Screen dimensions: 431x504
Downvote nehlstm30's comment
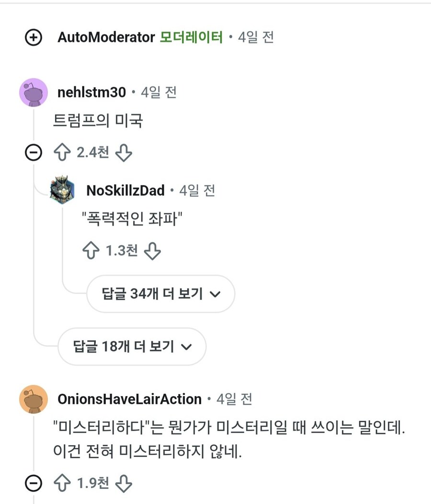[x=124, y=153]
